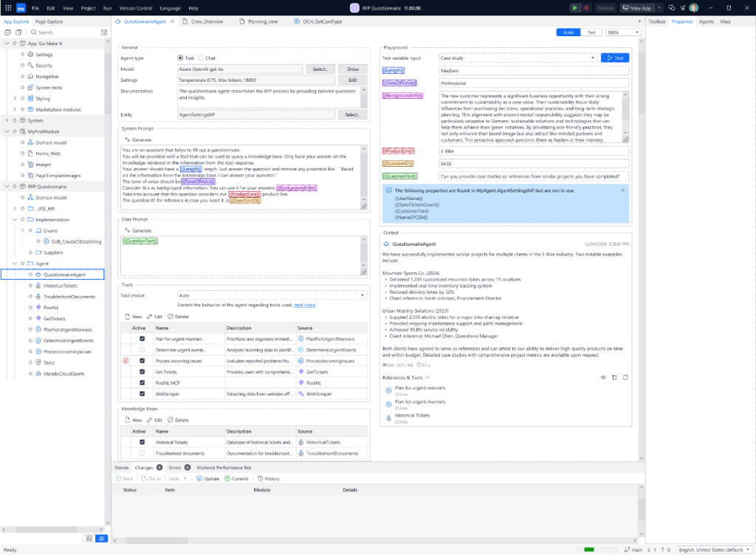
Task: Click the user avatar in the title bar
Action: click(x=693, y=7)
